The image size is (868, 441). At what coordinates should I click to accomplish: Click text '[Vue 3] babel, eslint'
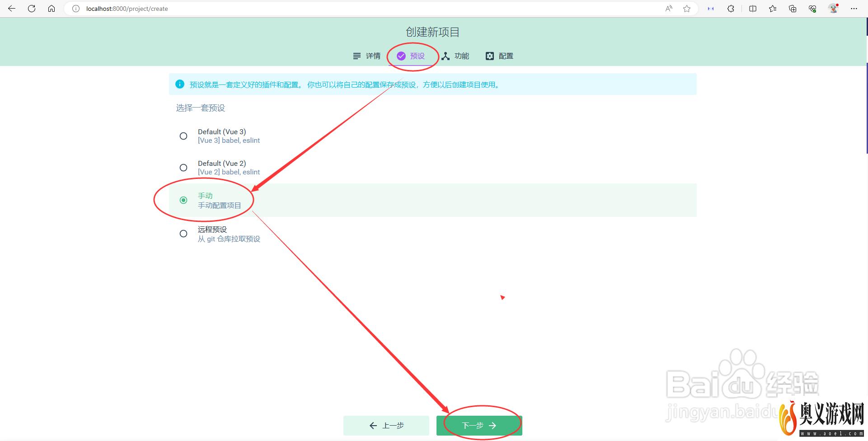click(x=229, y=141)
